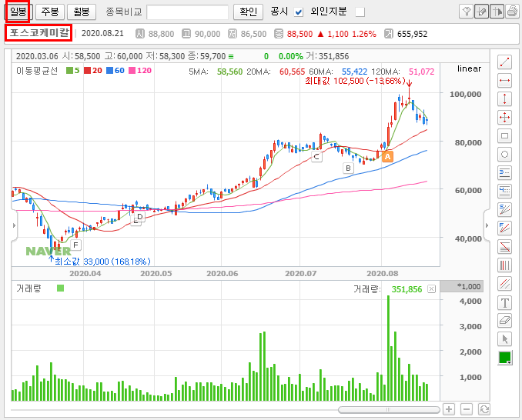Open chart settings wrench icon
The image size is (522, 420).
(466, 12)
